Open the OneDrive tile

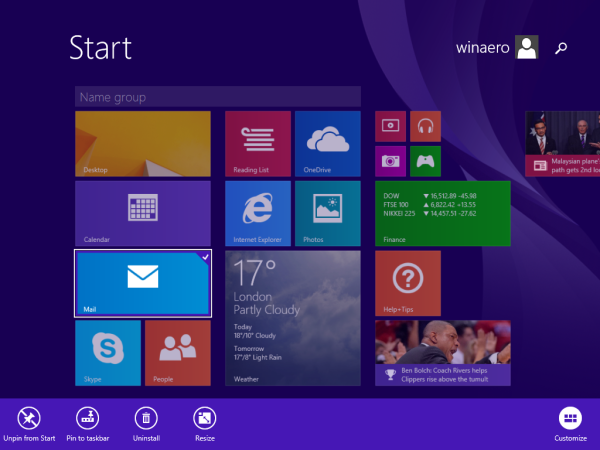[328, 144]
